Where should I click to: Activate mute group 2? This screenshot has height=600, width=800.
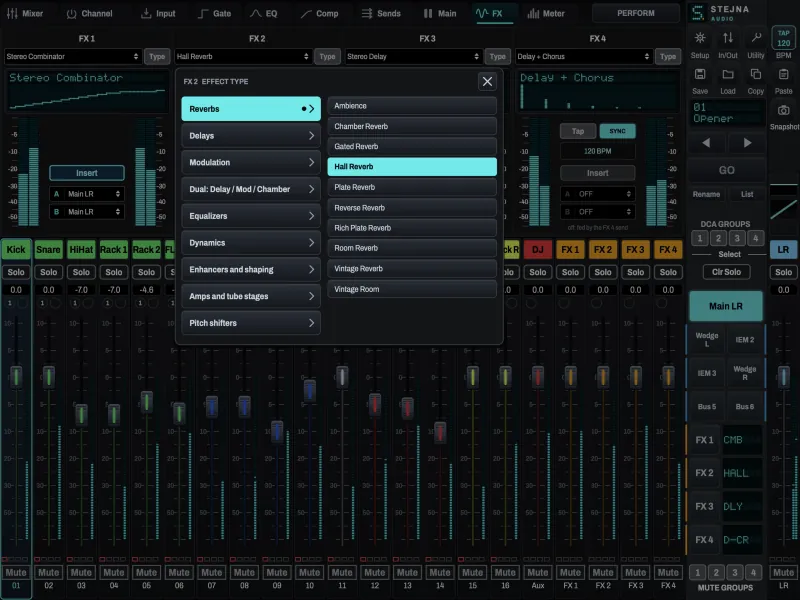tap(716, 572)
